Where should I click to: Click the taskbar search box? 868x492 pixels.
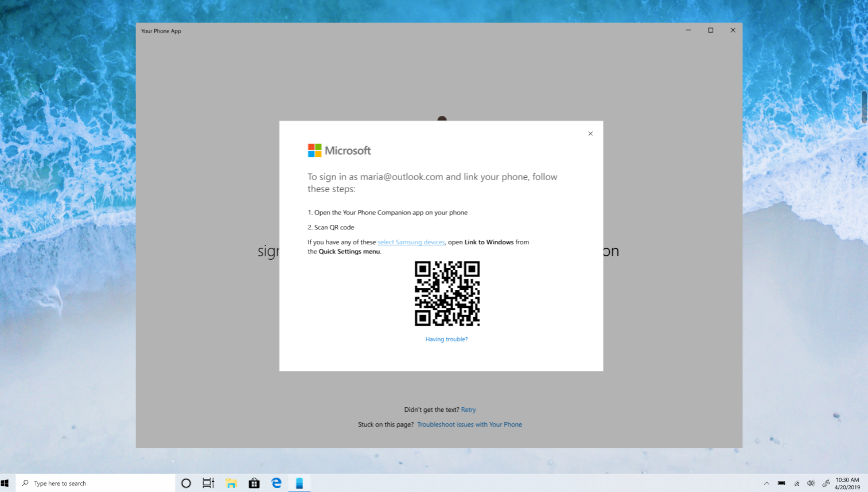pos(95,483)
